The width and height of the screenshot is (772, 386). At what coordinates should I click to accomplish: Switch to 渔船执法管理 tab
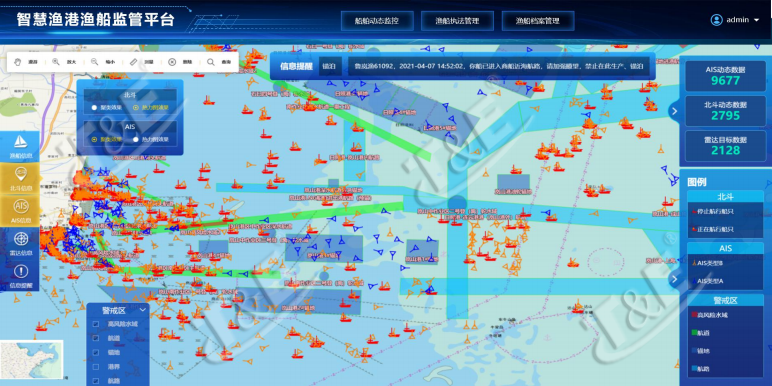click(x=457, y=21)
